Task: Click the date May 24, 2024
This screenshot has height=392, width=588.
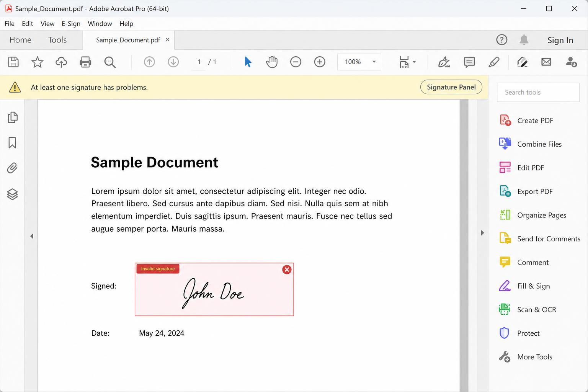Action: click(x=162, y=333)
